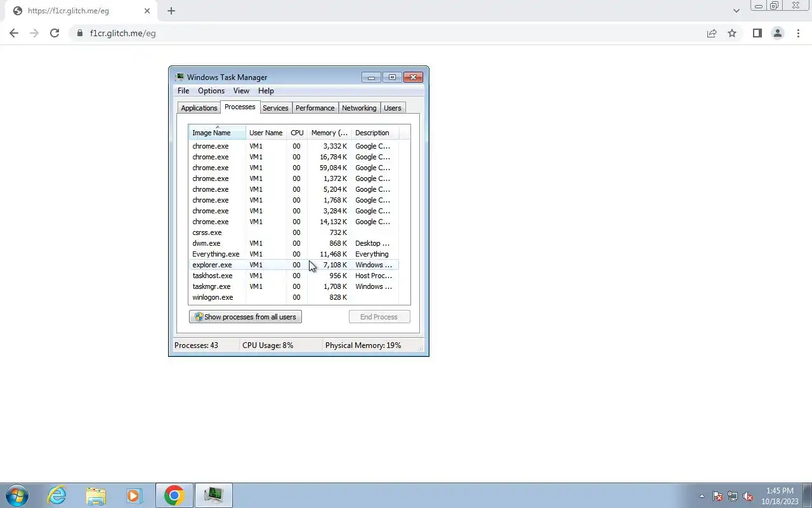Bookmark this page with star icon
This screenshot has height=508, width=812.
click(732, 33)
